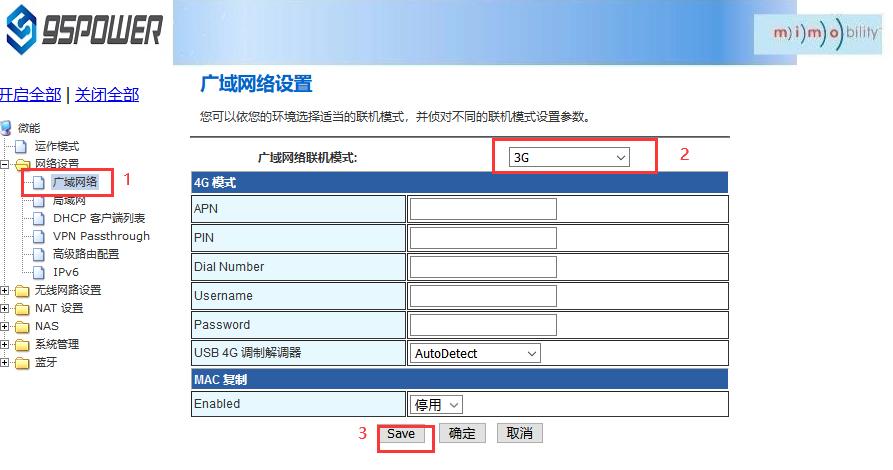Open the MAC 复制 Enabled dropdown
Image resolution: width=893 pixels, height=470 pixels.
point(437,404)
